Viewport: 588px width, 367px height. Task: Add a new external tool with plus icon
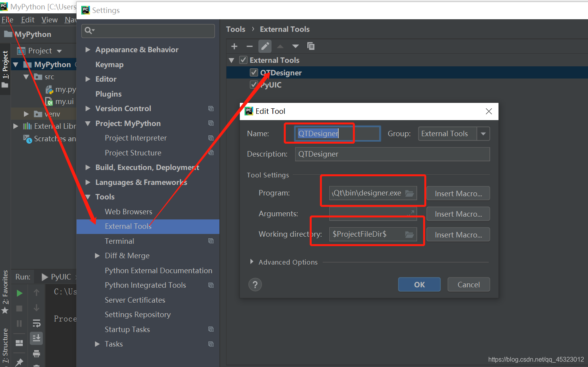[234, 46]
